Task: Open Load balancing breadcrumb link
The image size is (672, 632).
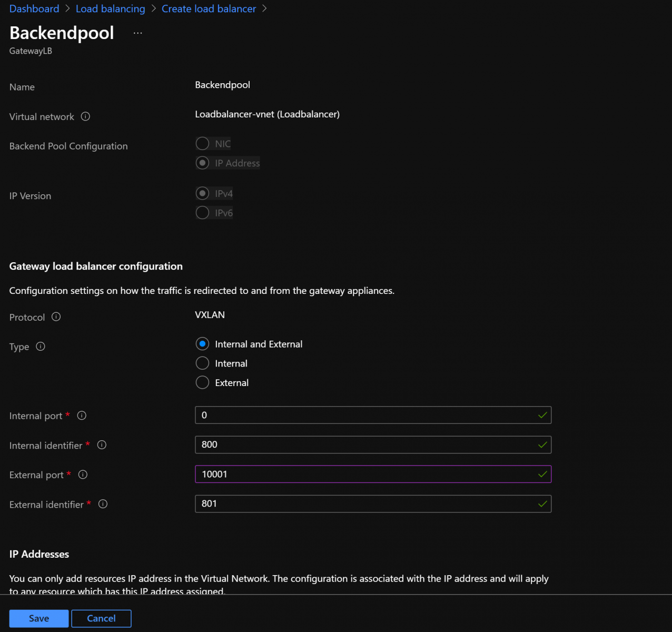Action: coord(110,9)
